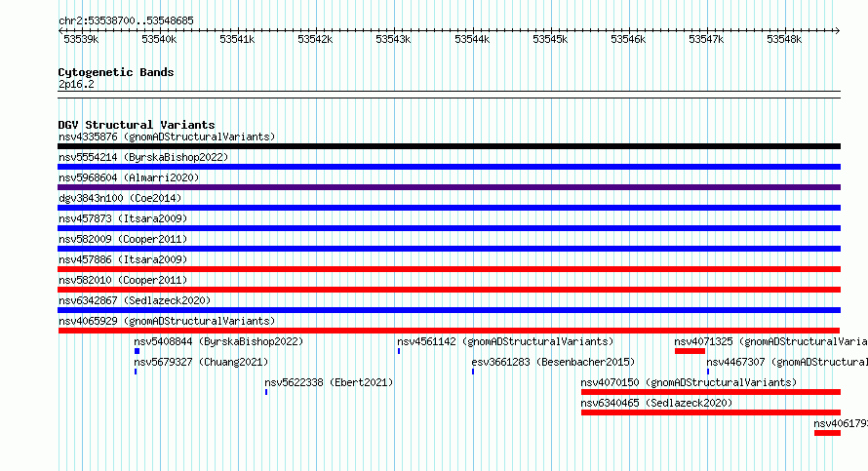This screenshot has width=868, height=471.
Task: Open esv3661283 (Besenbacher2015) label
Action: 553,362
